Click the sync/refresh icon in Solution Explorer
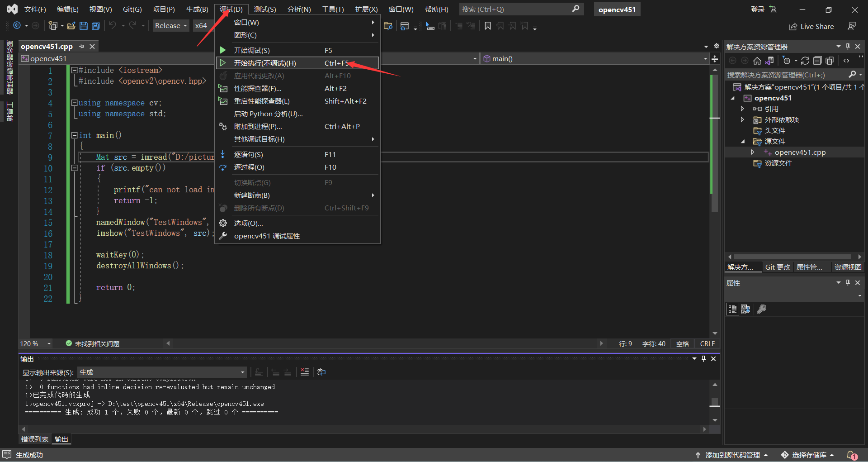The image size is (868, 462). [x=805, y=61]
